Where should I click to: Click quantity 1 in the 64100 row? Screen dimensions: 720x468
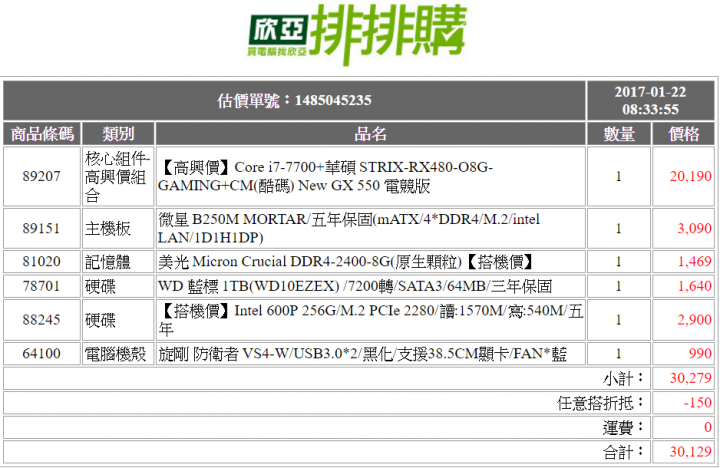619,354
